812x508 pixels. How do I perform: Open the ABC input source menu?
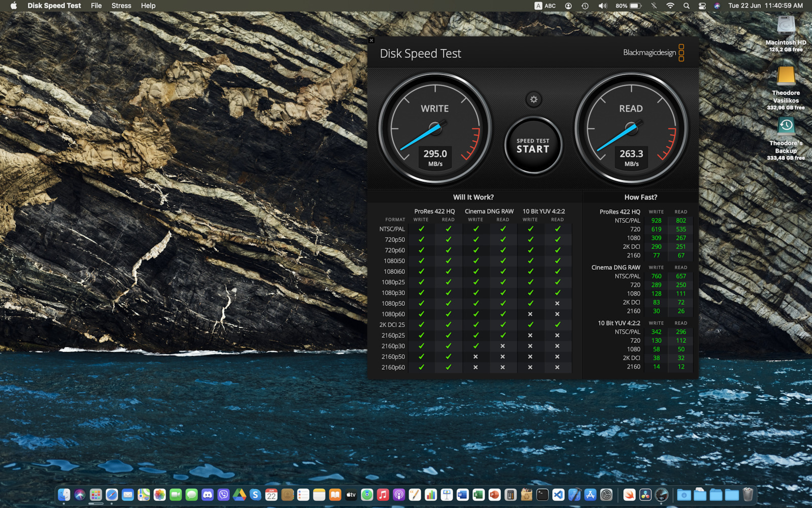coord(545,6)
